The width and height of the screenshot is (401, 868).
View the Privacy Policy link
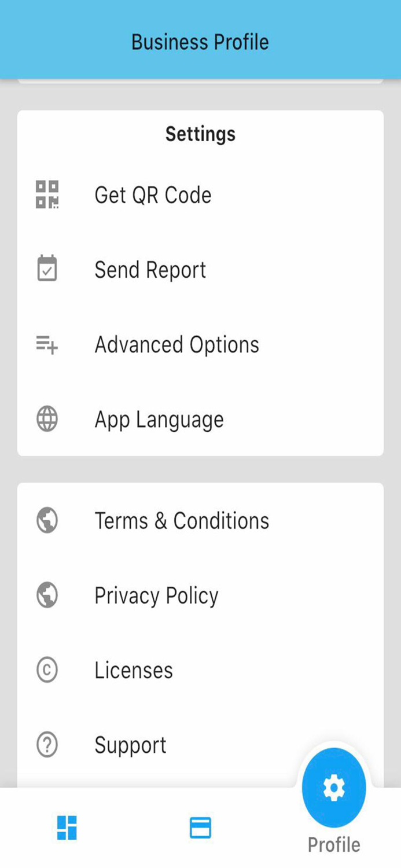(156, 595)
